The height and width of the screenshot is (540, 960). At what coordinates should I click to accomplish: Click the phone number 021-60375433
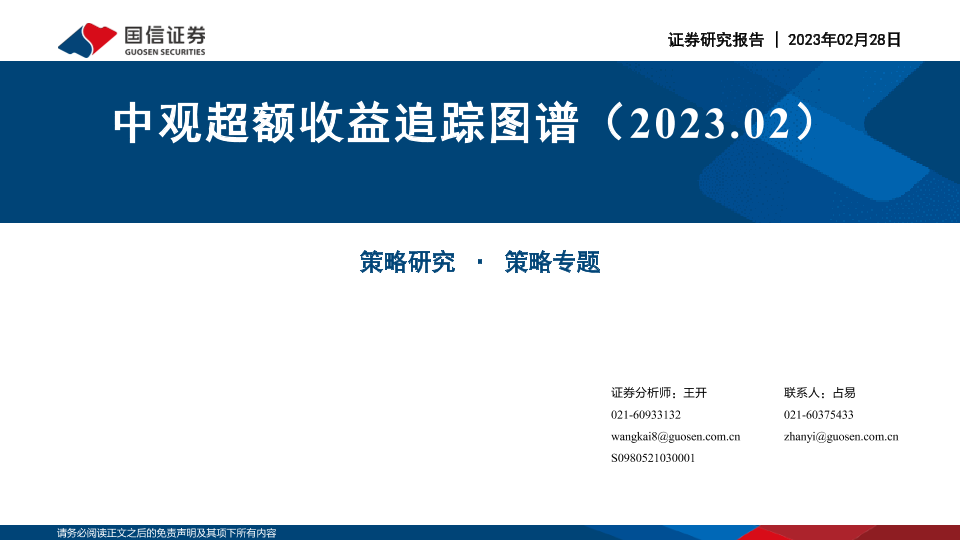point(818,415)
